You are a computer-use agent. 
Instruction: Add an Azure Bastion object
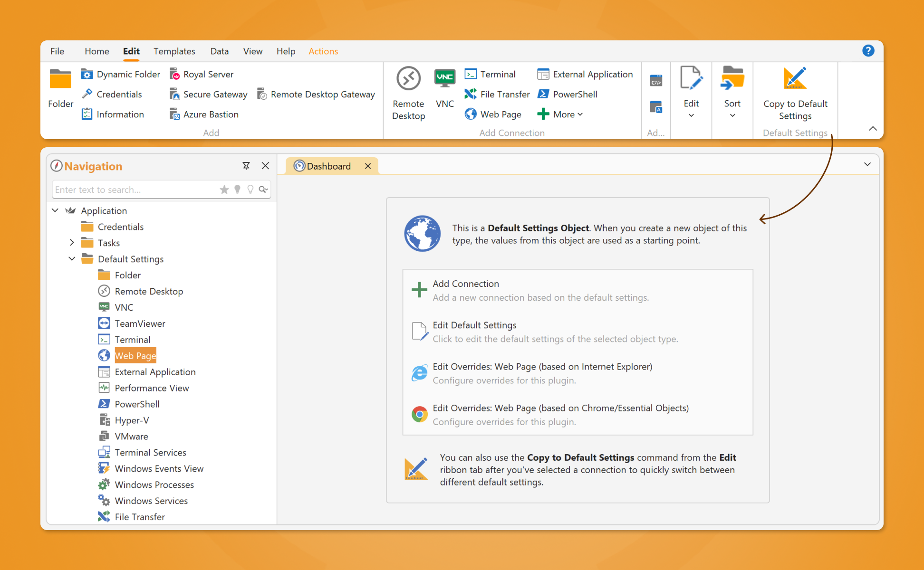(204, 114)
